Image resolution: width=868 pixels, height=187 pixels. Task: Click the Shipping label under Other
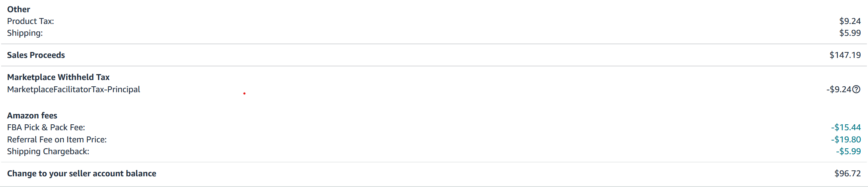[x=25, y=33]
